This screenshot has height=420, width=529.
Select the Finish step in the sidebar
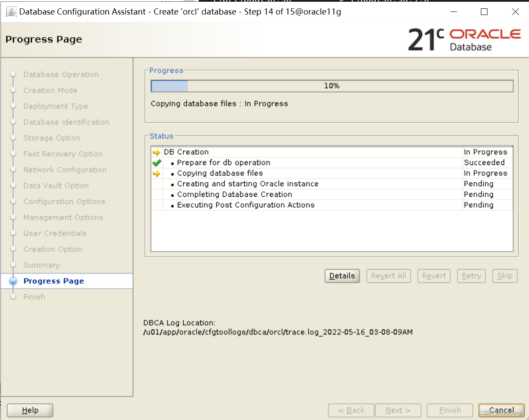coord(34,297)
